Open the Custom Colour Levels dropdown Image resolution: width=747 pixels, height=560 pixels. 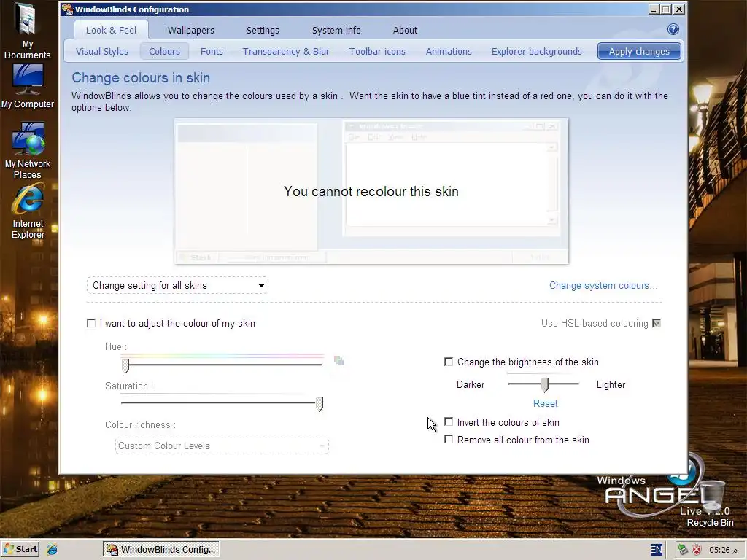(222, 446)
